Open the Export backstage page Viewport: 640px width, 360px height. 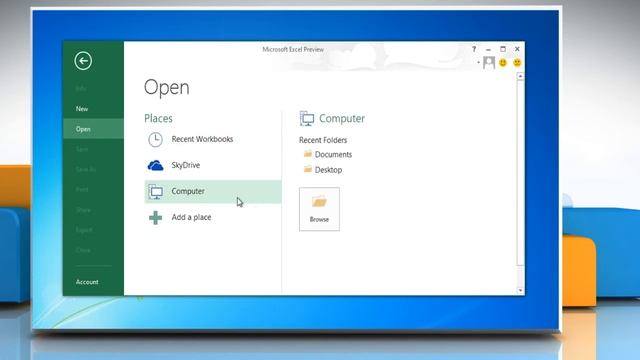(84, 230)
